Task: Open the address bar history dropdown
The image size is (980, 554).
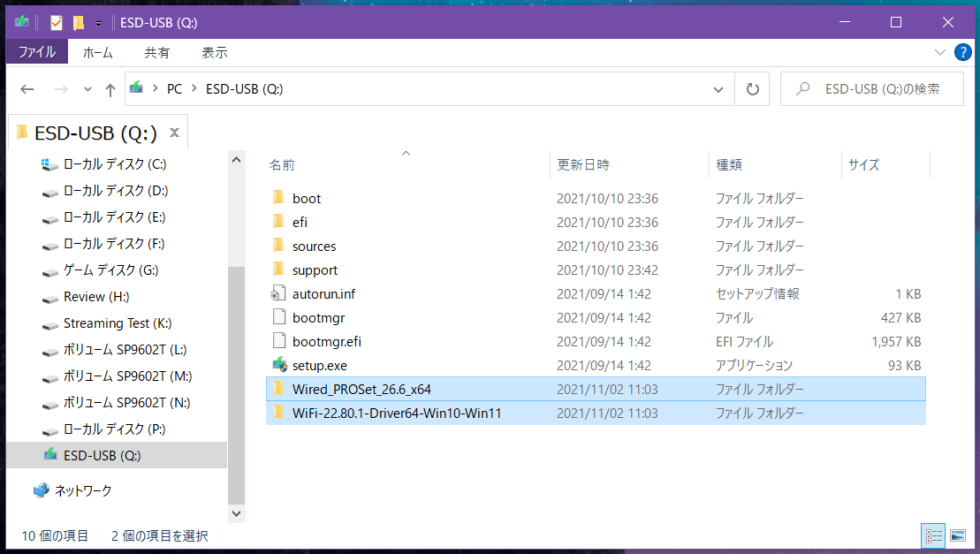Action: click(719, 89)
